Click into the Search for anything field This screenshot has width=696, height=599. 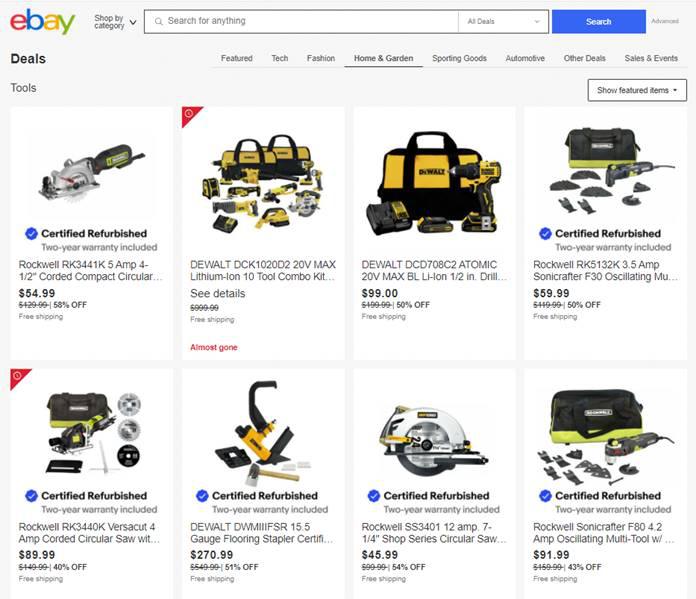tap(306, 21)
